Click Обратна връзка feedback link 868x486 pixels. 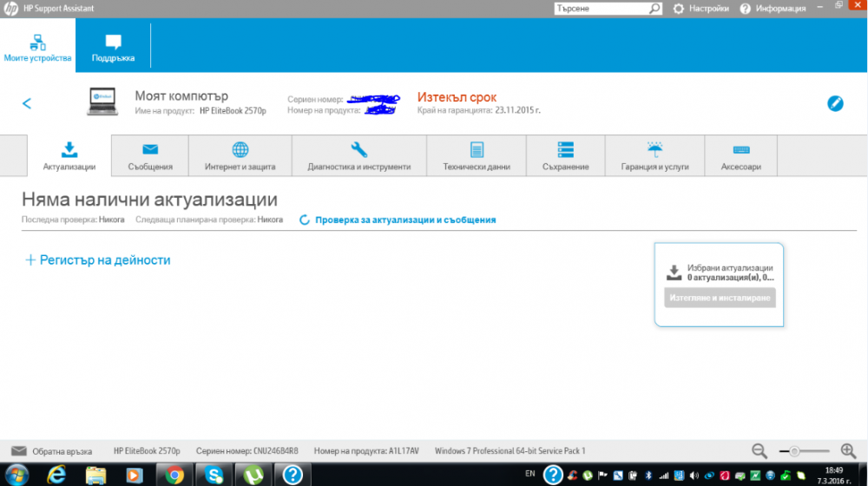point(62,451)
